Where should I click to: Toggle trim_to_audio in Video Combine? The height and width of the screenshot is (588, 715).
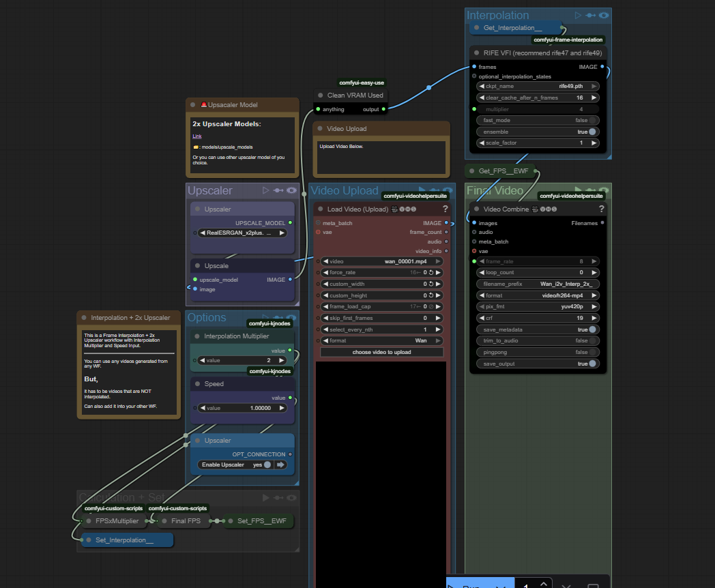pyautogui.click(x=538, y=340)
